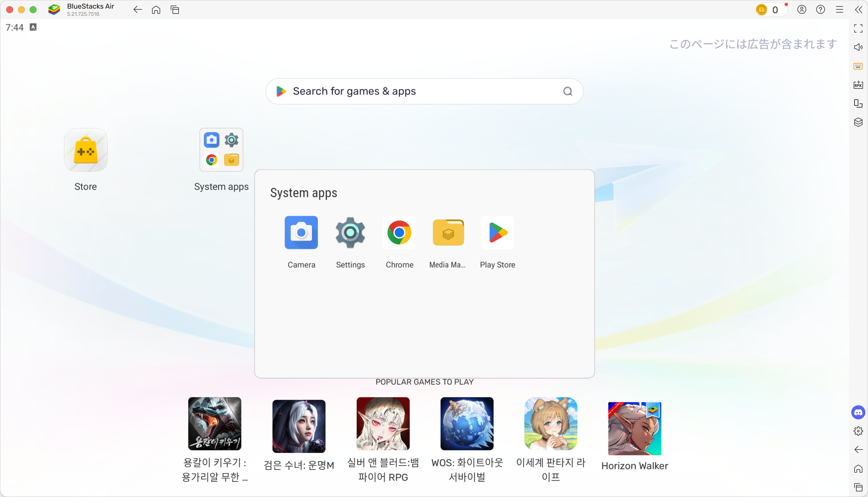The image size is (868, 497).
Task: Open the Camera app
Action: pyautogui.click(x=301, y=232)
